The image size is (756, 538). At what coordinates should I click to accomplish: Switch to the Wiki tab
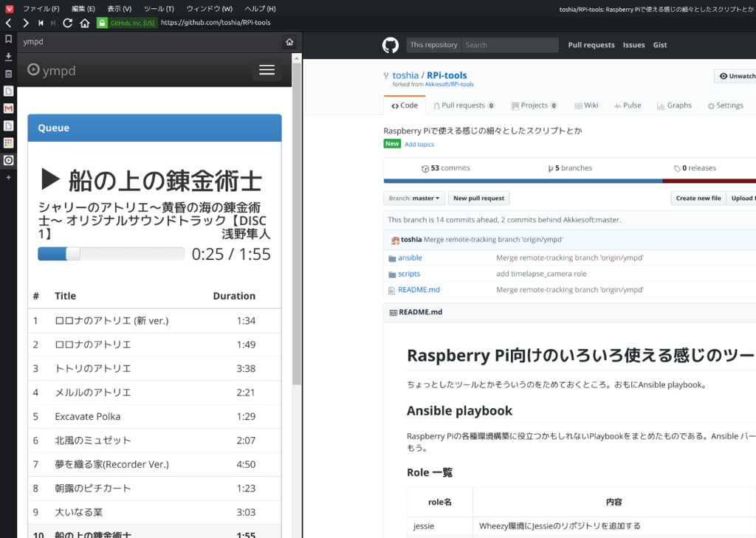586,106
